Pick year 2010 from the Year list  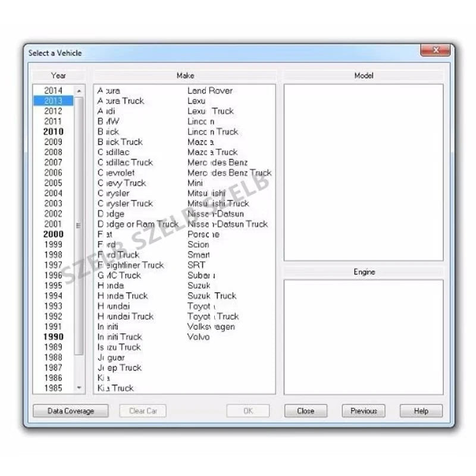pyautogui.click(x=53, y=131)
